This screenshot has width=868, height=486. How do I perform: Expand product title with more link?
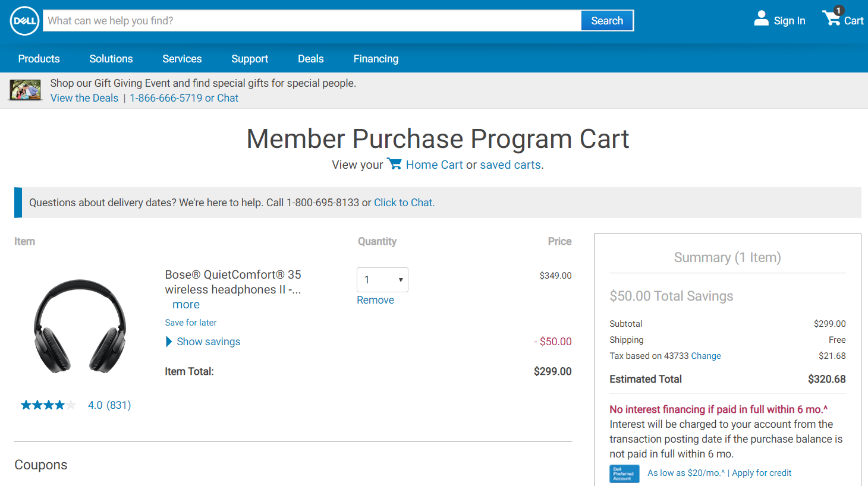click(x=185, y=305)
